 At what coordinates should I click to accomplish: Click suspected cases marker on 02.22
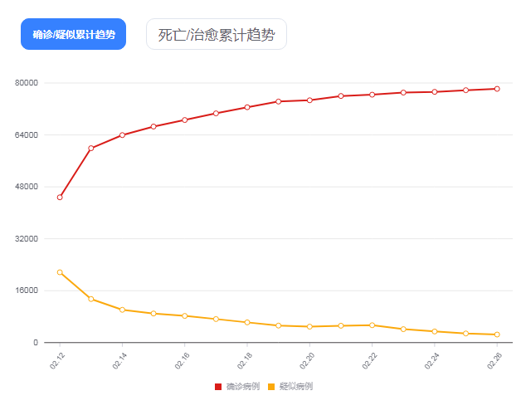tap(372, 325)
